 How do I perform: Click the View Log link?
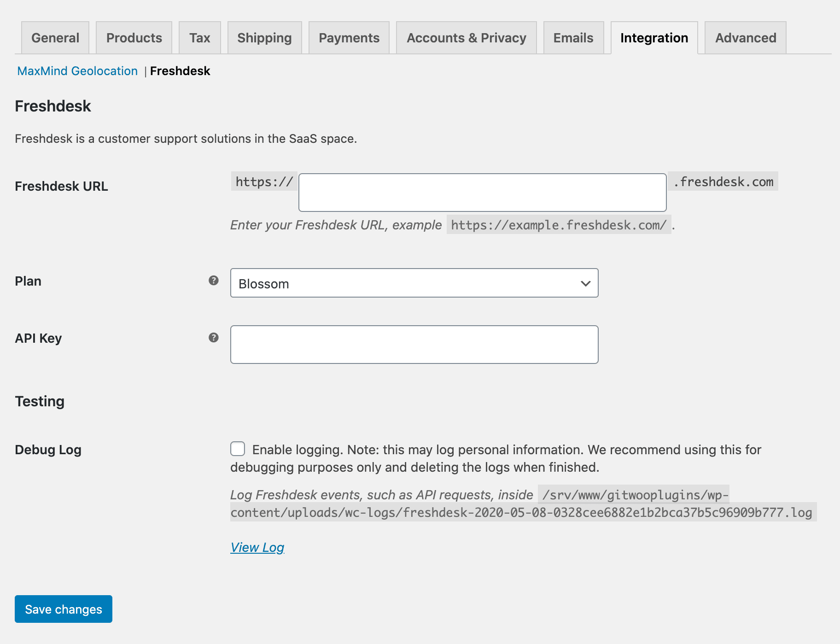coord(257,547)
